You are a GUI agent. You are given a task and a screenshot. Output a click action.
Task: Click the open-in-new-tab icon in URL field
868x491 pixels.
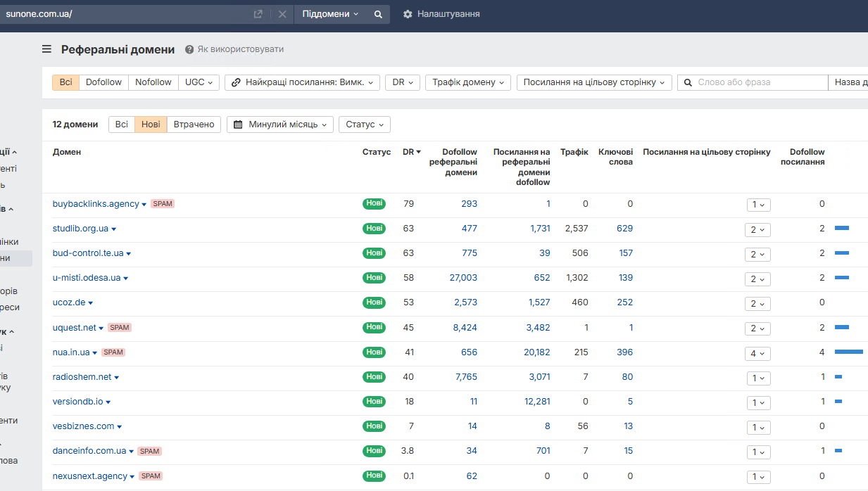[x=258, y=14]
